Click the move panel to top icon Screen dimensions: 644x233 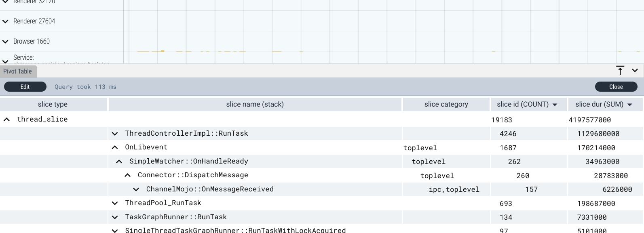click(x=620, y=71)
